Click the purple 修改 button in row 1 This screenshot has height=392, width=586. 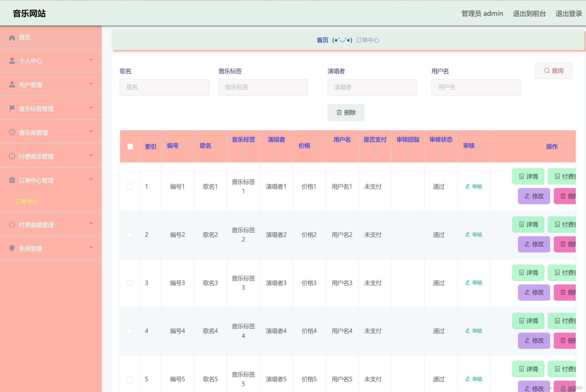click(x=534, y=196)
